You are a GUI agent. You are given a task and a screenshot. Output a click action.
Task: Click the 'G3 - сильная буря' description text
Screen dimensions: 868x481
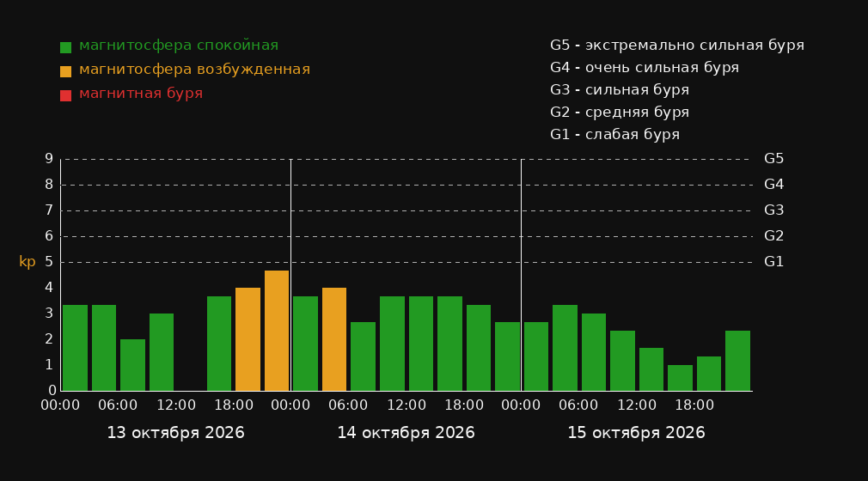[620, 89]
